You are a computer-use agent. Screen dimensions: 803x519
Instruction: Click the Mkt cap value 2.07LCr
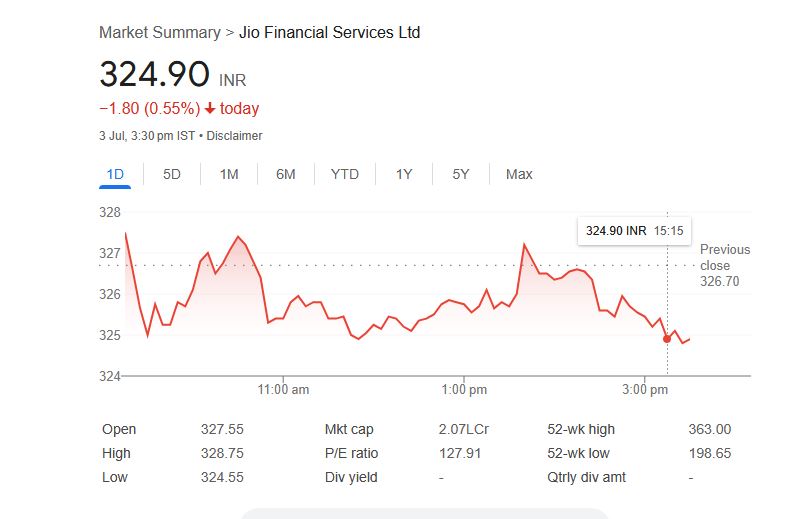coord(463,429)
